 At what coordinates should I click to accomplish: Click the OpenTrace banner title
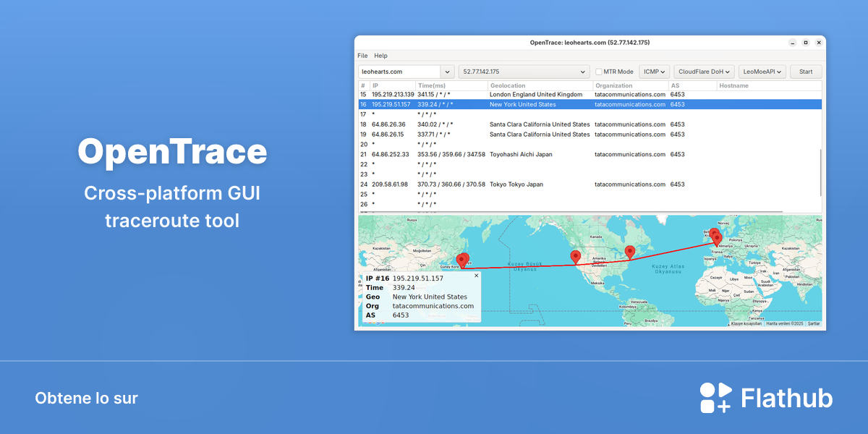coord(172,151)
